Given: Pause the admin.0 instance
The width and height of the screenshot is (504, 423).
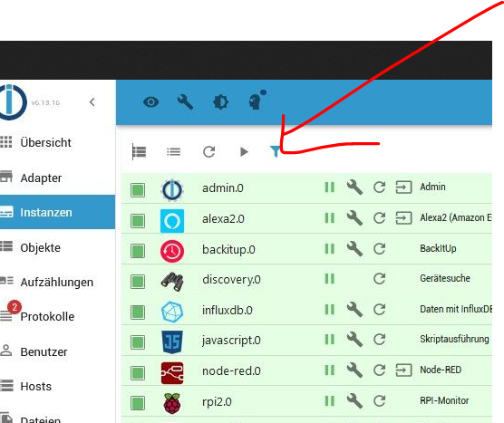Looking at the screenshot, I should [329, 187].
